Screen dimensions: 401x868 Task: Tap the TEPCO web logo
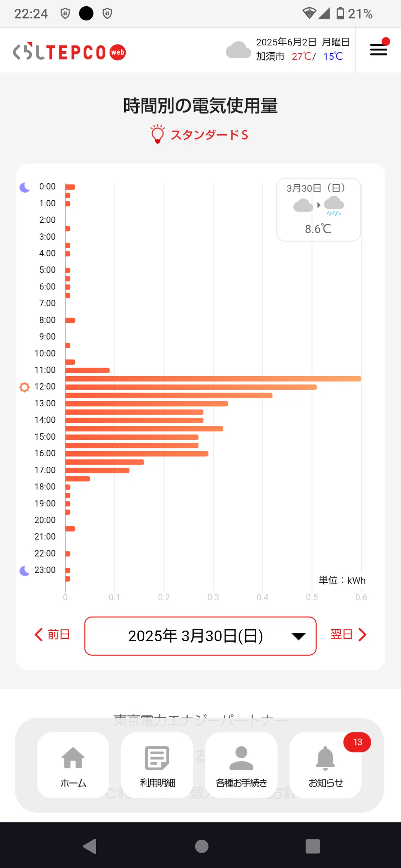69,51
